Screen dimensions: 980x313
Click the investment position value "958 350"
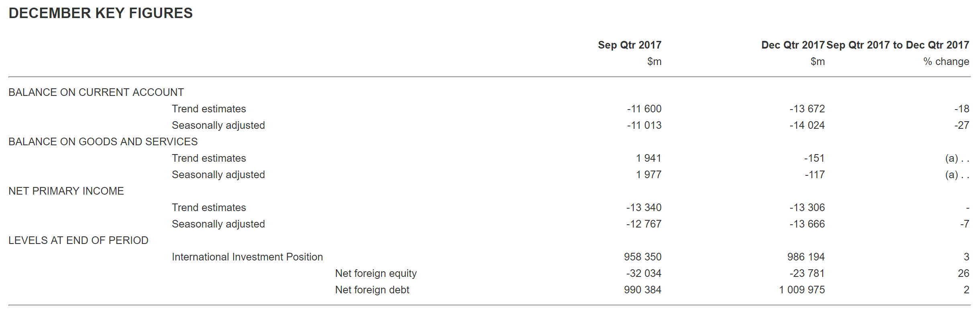point(642,257)
